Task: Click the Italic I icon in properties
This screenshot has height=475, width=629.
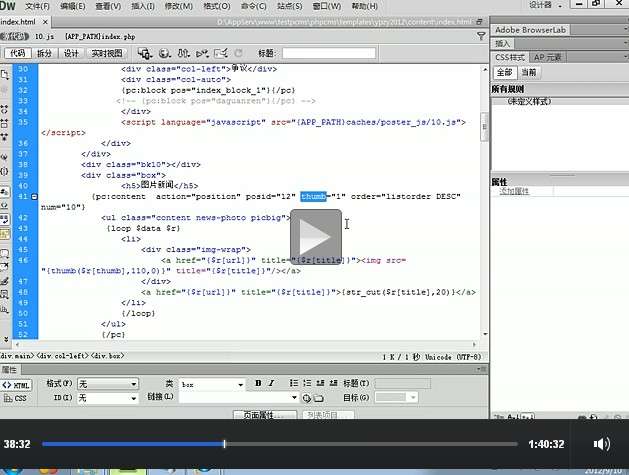Action: [x=272, y=383]
